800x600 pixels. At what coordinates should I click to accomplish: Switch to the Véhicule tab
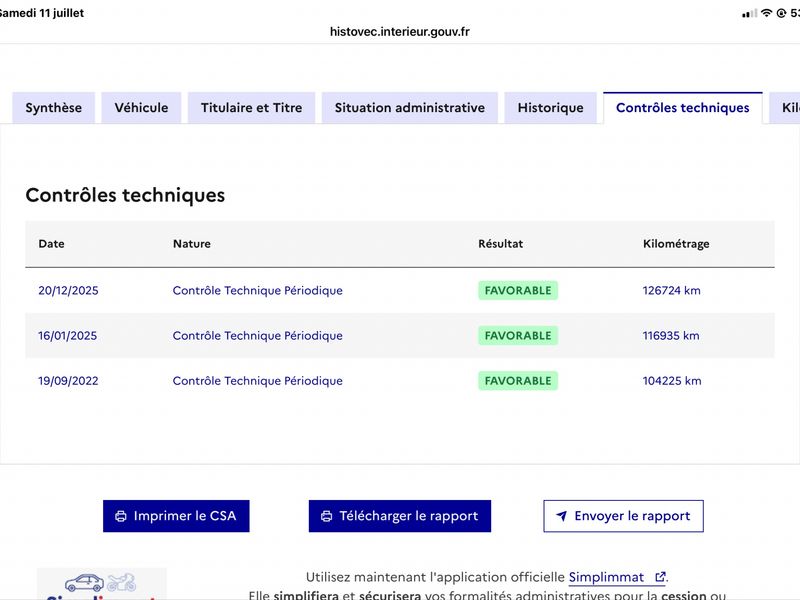(141, 108)
